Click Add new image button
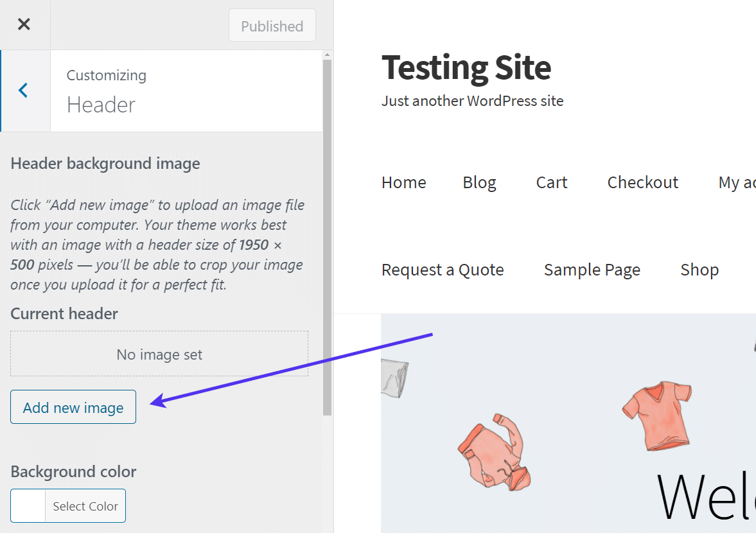Viewport: 756px width, 533px height. 73,406
